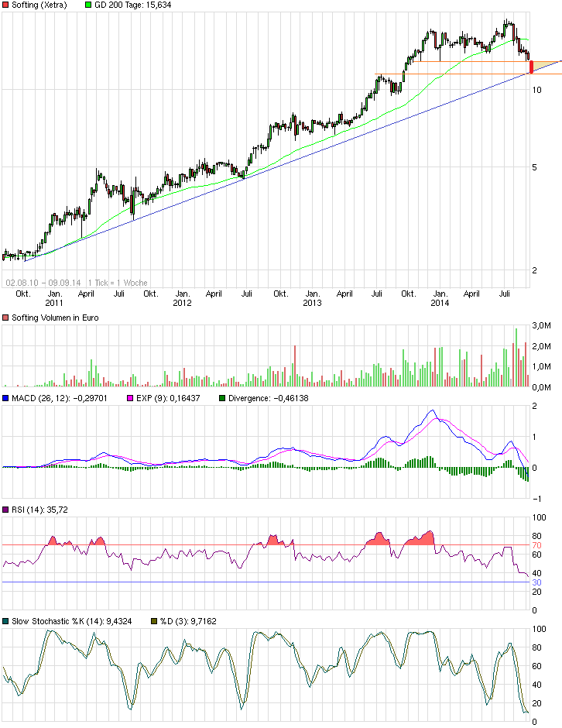Click the blue '30' RSI threshold label
562x728 pixels.
click(x=537, y=582)
